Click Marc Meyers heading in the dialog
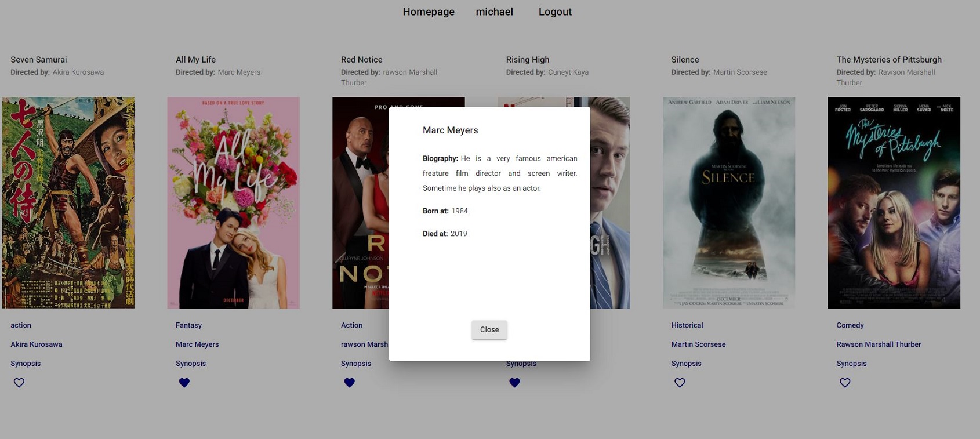The height and width of the screenshot is (439, 980). point(451,130)
